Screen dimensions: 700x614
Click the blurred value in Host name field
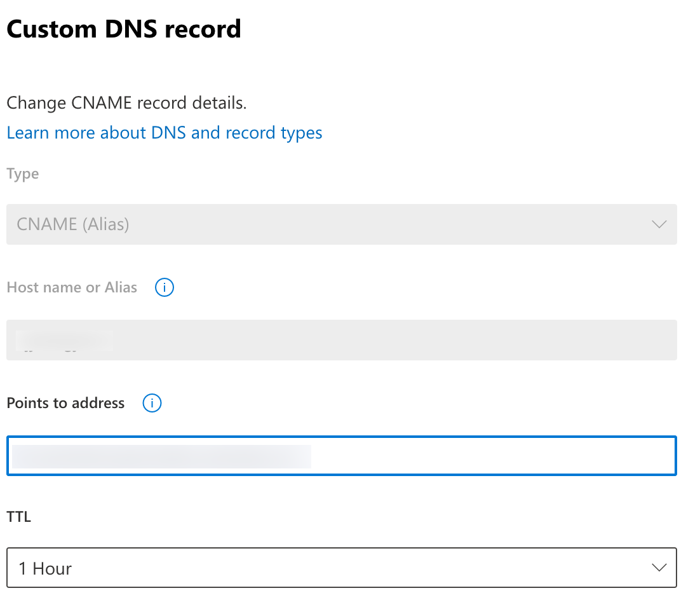pyautogui.click(x=64, y=340)
